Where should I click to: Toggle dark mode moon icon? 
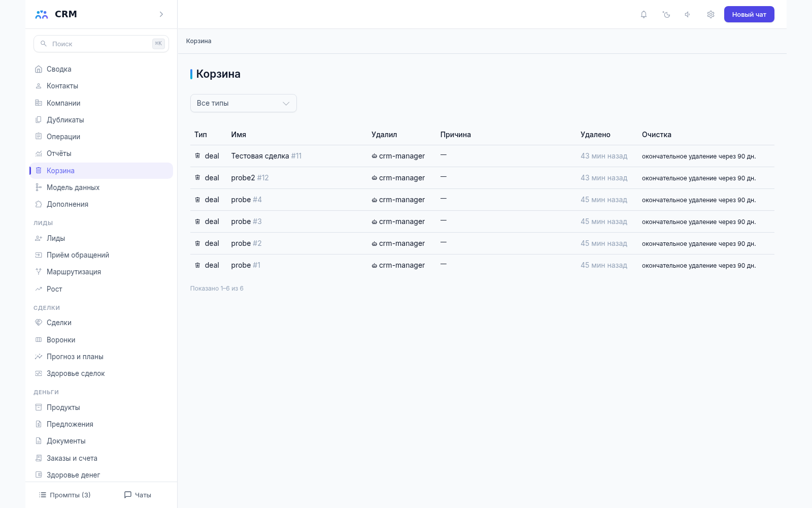pyautogui.click(x=666, y=14)
